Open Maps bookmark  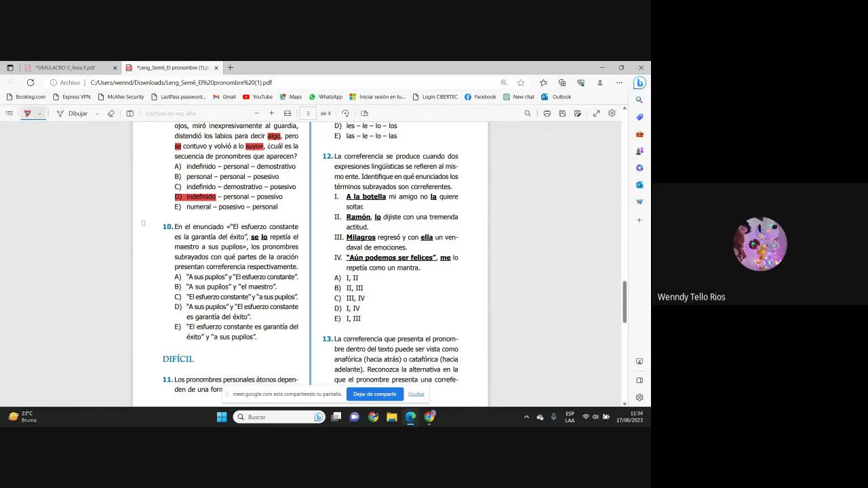pyautogui.click(x=290, y=97)
